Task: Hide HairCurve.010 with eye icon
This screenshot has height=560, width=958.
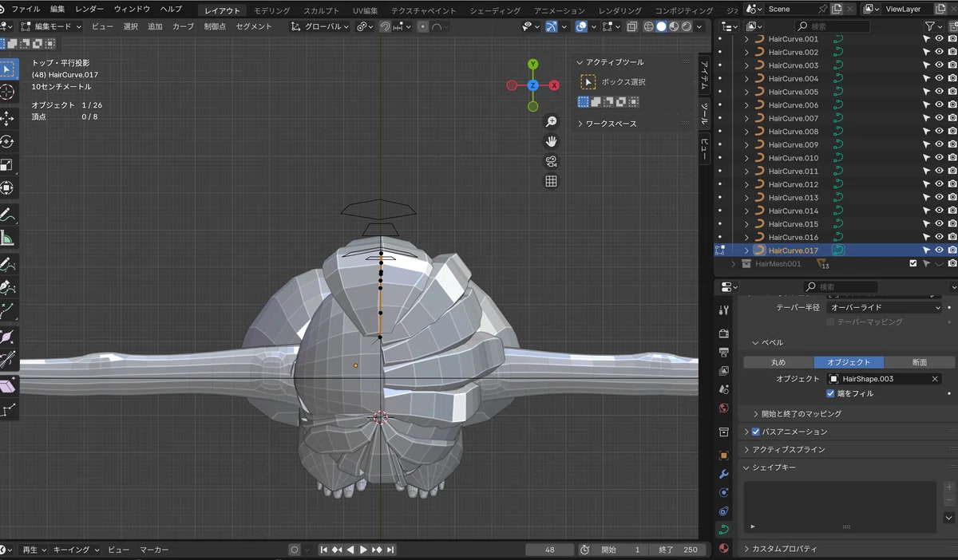Action: coord(939,158)
